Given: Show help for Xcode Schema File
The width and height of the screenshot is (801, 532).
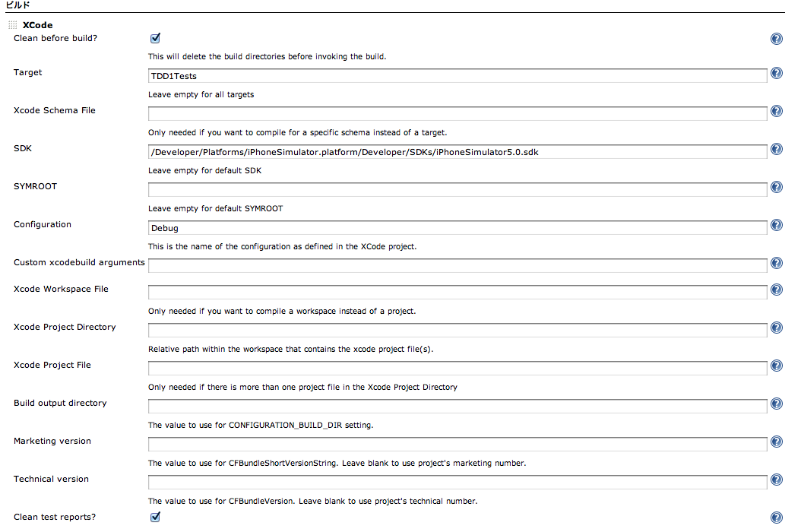Looking at the screenshot, I should (777, 111).
